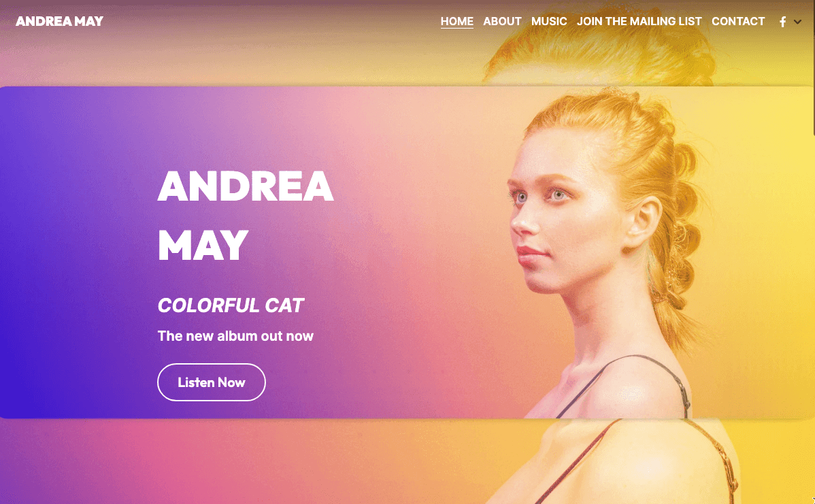The height and width of the screenshot is (504, 815).
Task: Open the ABOUT page
Action: coord(502,21)
